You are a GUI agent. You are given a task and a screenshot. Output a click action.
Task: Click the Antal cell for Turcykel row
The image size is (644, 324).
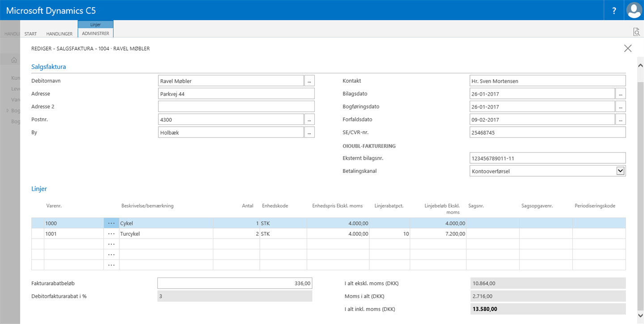point(237,234)
